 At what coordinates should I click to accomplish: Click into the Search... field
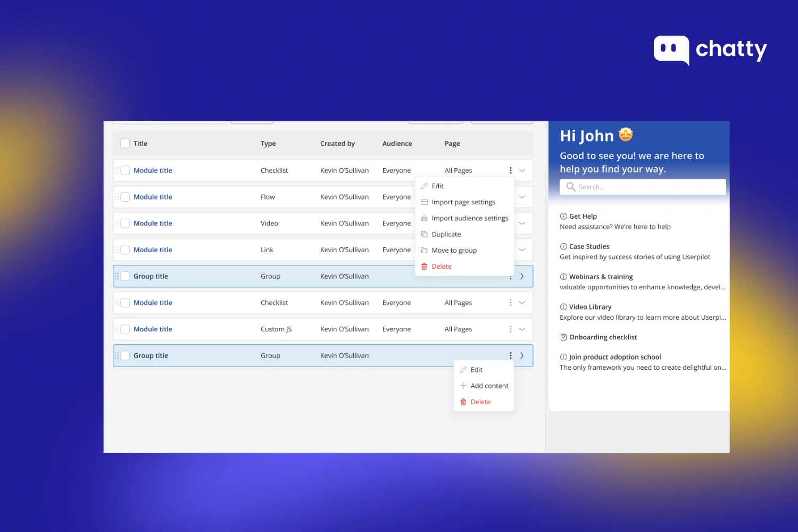[643, 187]
